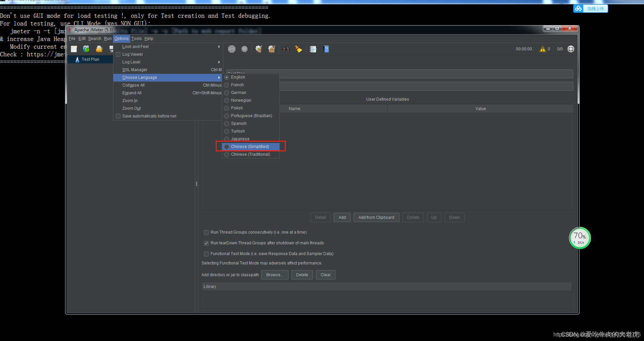This screenshot has width=644, height=341.
Task: Open the File menu
Action: [72, 39]
